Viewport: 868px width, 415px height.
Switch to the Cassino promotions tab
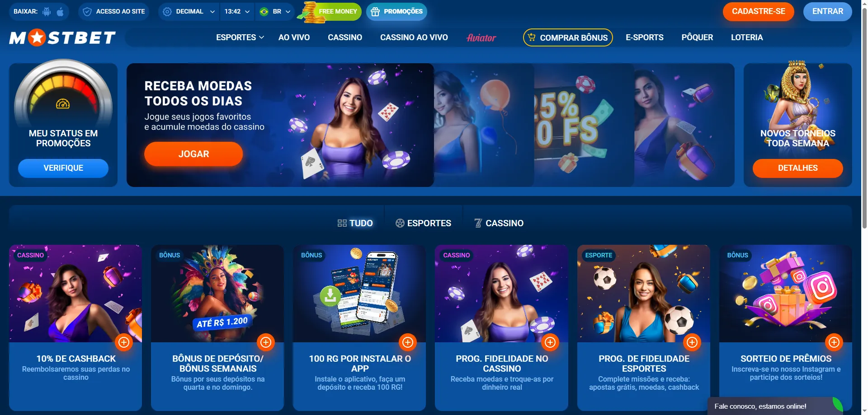(x=499, y=223)
